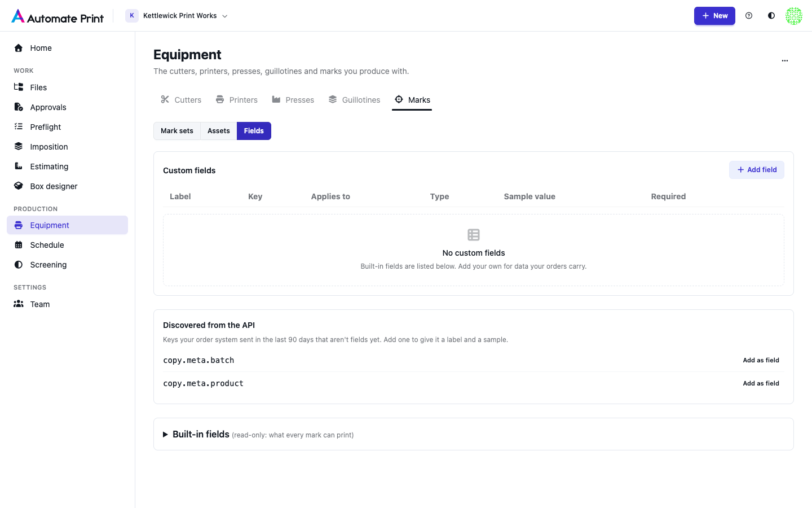Select the Fields segment

tap(254, 131)
